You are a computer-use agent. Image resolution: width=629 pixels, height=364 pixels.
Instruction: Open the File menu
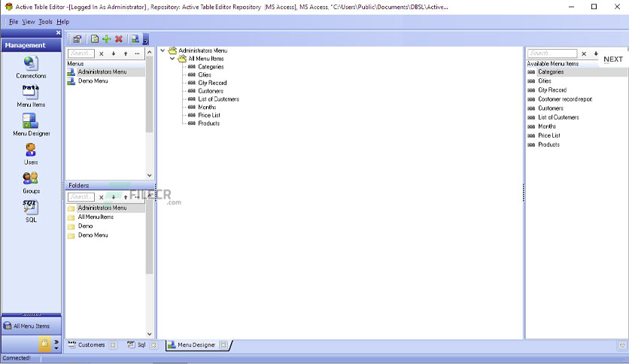click(14, 22)
